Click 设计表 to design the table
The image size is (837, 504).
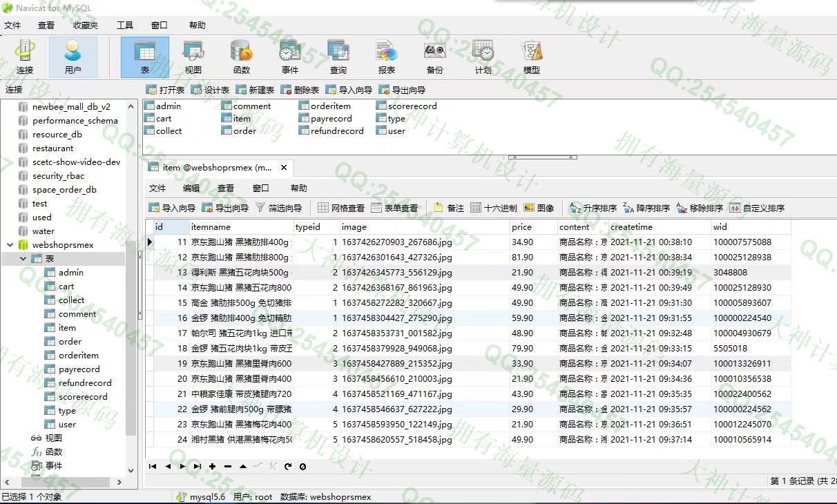(210, 90)
